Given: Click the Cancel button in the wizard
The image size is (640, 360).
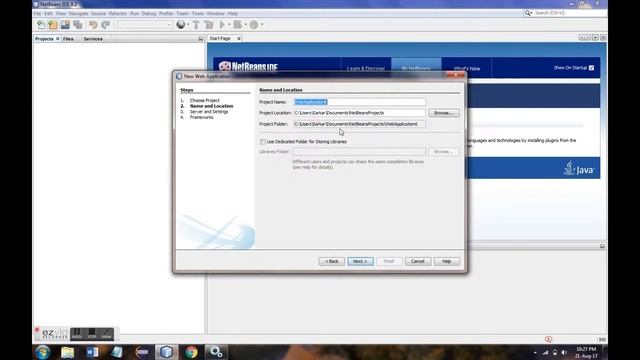Looking at the screenshot, I should tap(418, 261).
